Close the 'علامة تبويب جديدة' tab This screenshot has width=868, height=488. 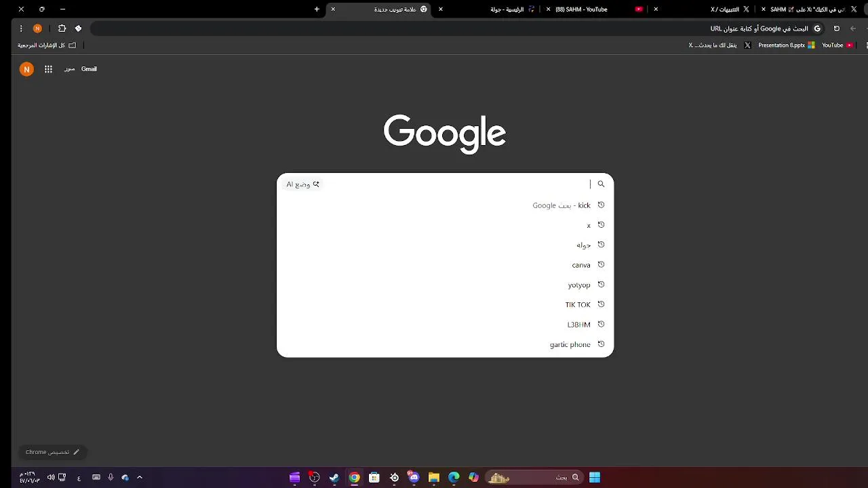[x=333, y=9]
